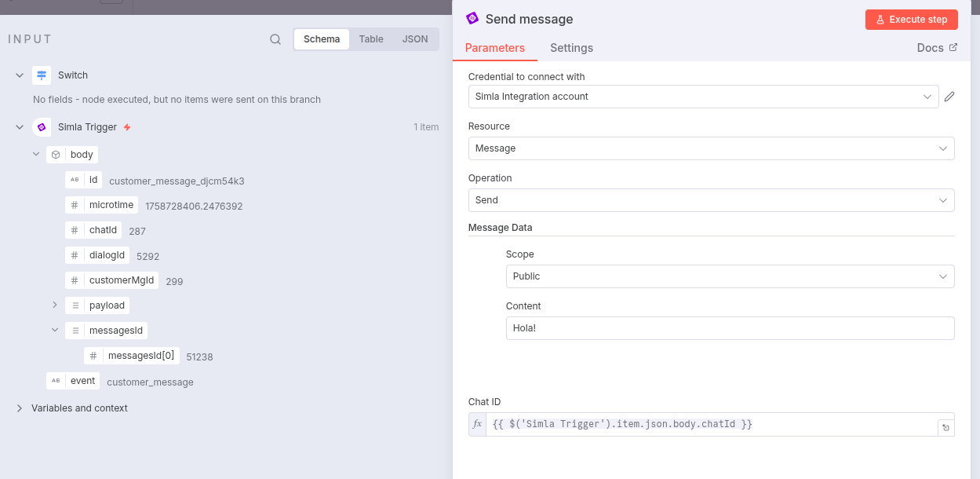Open the expression editor icon in Chat ID
The image size is (980, 479).
[x=946, y=428]
